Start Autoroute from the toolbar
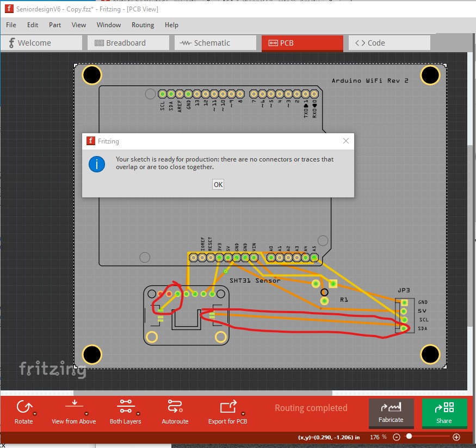The image size is (476, 448). coord(175,412)
